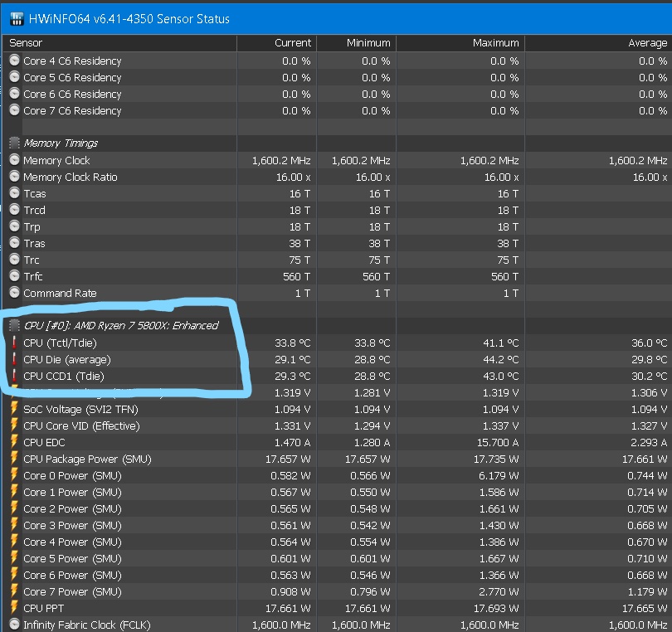Click the 16.00 x current Memory Clock Ratio value

pyautogui.click(x=294, y=177)
